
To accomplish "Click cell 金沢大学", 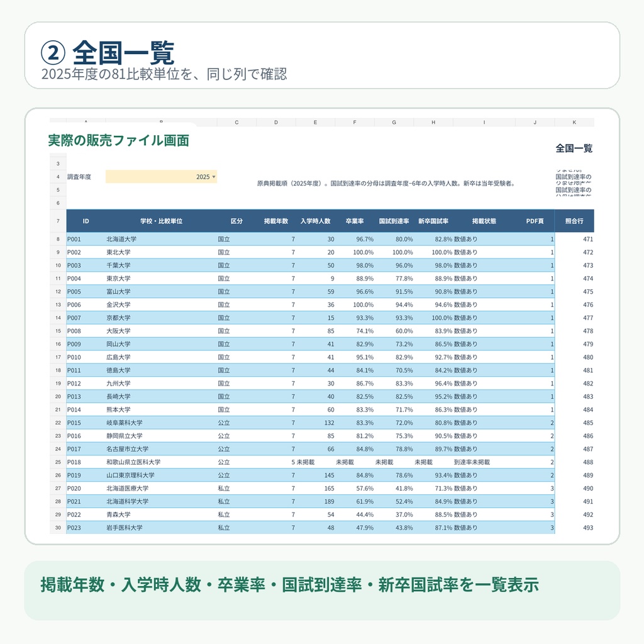I will coord(162,305).
